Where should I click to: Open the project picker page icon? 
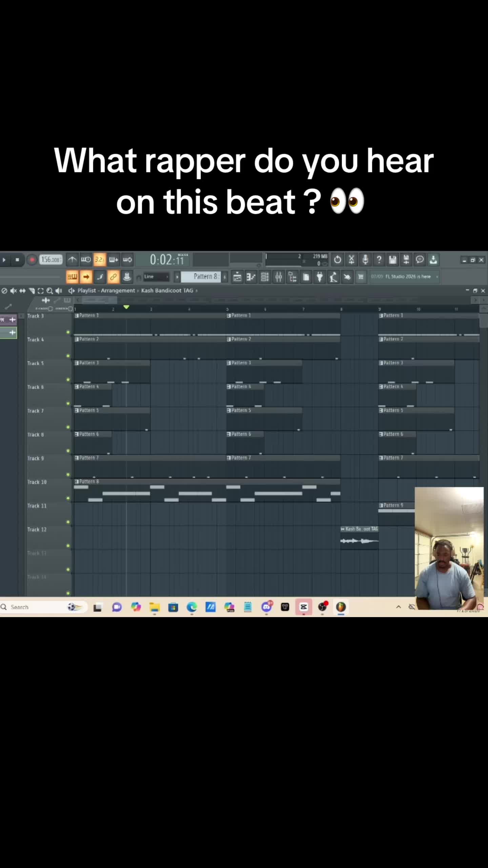[306, 277]
